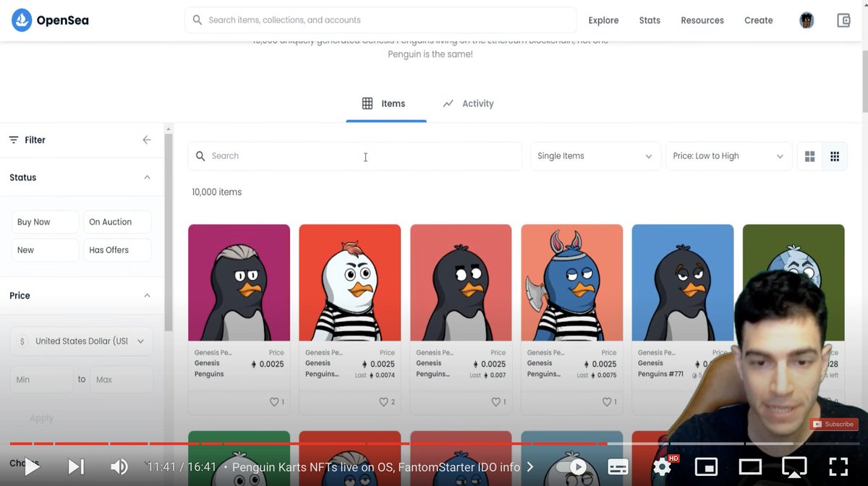The height and width of the screenshot is (486, 868).
Task: Toggle Has Offers status filter
Action: tap(117, 250)
